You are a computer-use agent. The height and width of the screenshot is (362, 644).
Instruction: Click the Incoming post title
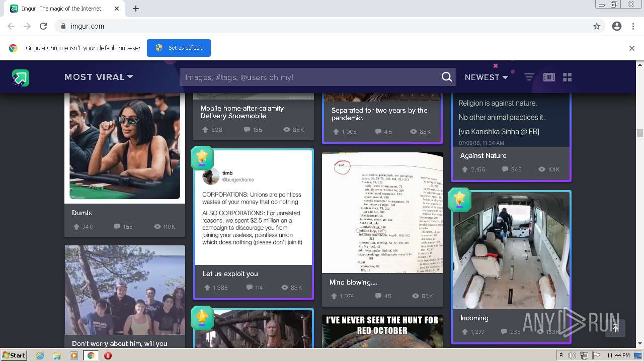tap(474, 318)
